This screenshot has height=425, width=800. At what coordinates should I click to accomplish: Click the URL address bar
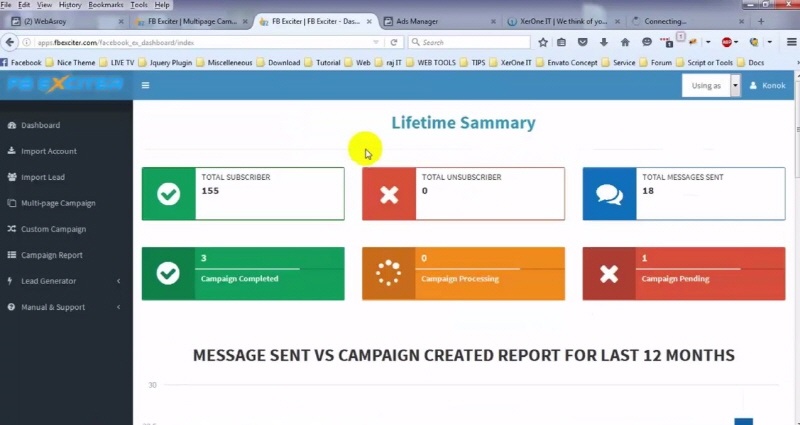[x=202, y=42]
